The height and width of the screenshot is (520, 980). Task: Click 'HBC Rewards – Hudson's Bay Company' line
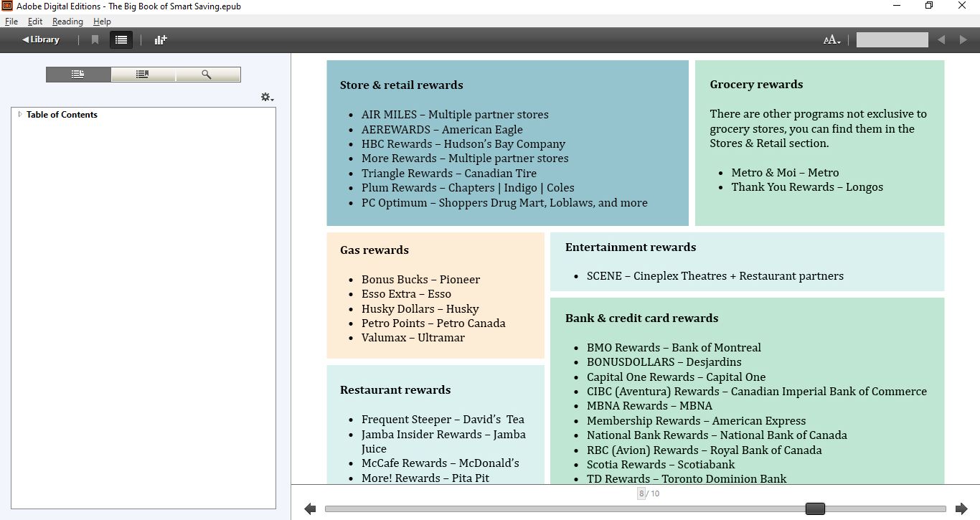(x=463, y=144)
